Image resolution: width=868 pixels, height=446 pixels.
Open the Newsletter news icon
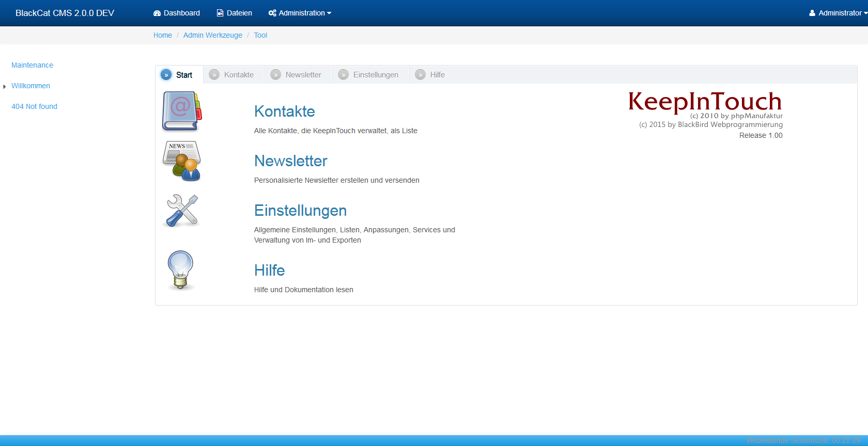[182, 161]
